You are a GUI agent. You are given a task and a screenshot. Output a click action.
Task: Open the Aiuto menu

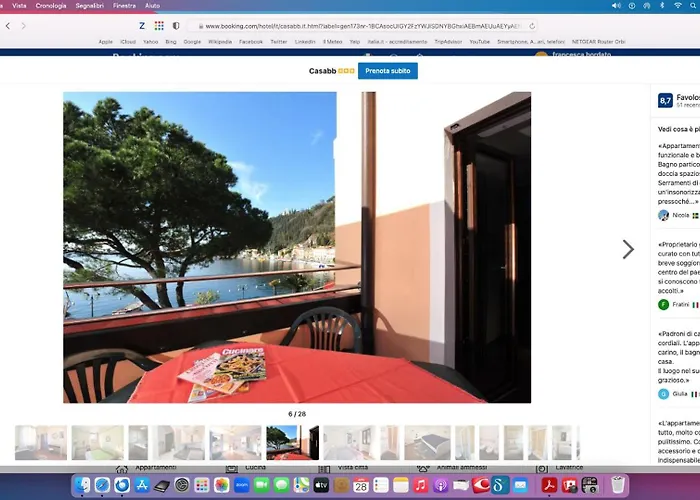point(152,5)
